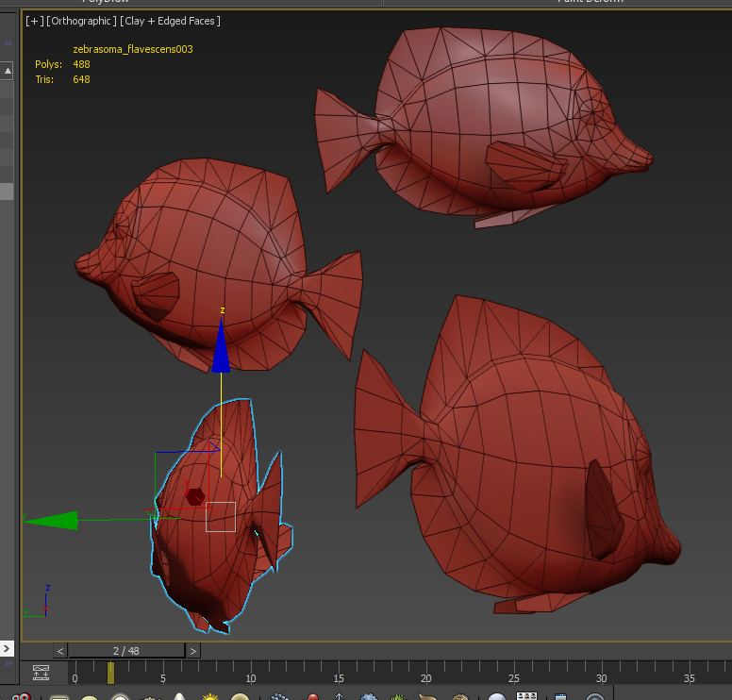This screenshot has width=732, height=700.
Task: Click the sun icon in the bottom toolbar
Action: pos(209,697)
